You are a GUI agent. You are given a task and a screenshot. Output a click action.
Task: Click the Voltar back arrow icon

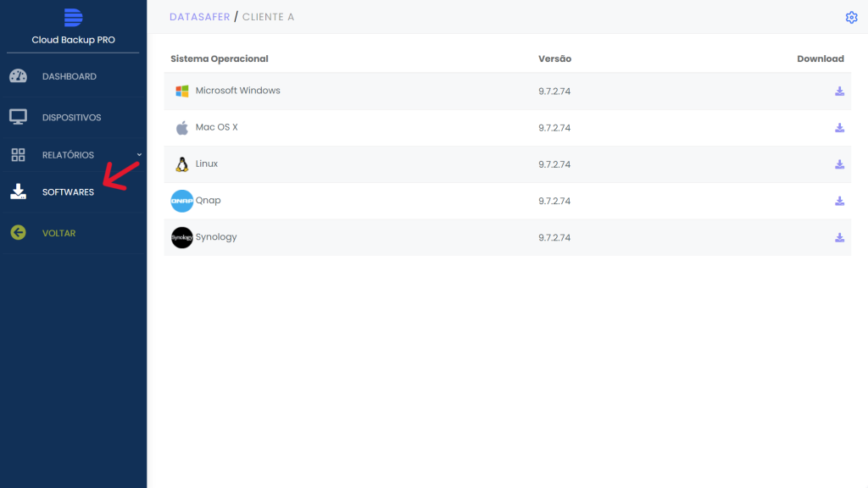point(19,233)
